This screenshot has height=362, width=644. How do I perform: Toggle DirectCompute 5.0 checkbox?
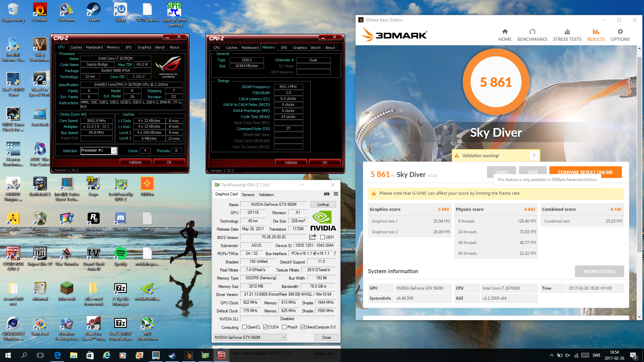coord(303,327)
